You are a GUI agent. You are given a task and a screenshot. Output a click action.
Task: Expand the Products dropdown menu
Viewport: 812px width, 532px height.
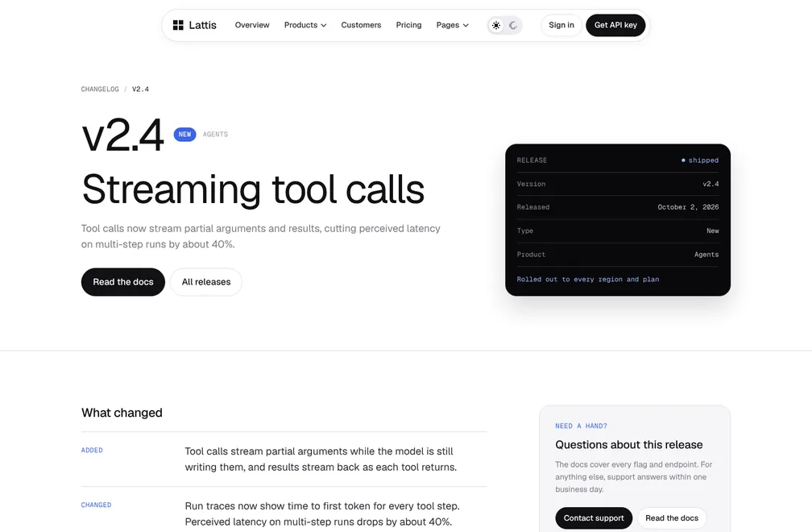(305, 25)
